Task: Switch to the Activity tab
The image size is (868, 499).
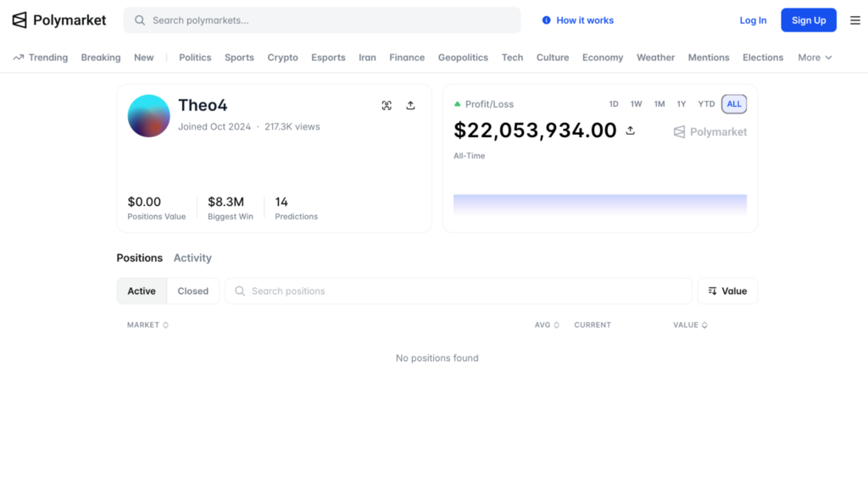Action: click(192, 258)
